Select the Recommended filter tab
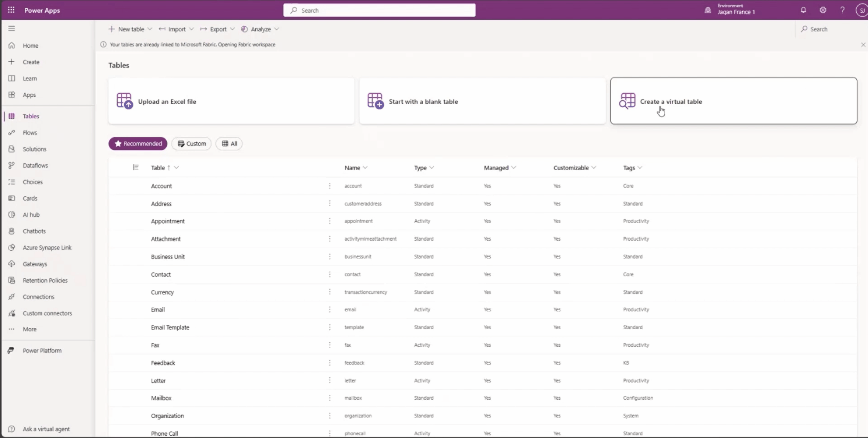The image size is (868, 438). point(138,144)
